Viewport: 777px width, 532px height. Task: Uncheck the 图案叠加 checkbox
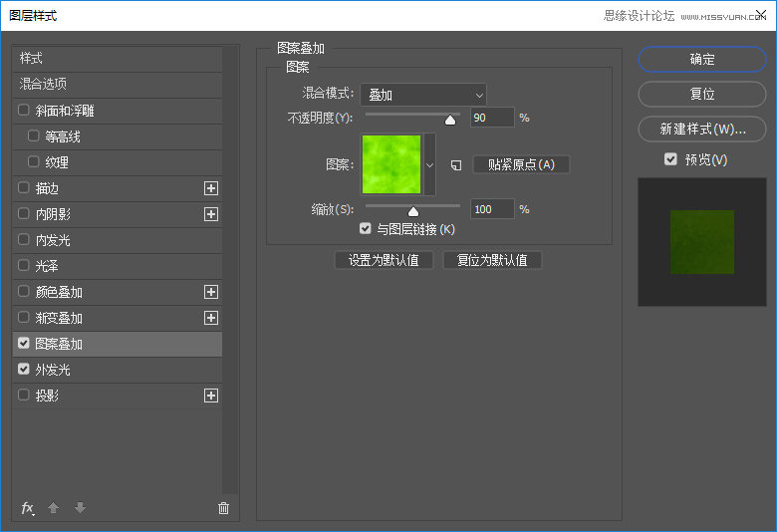[x=23, y=343]
